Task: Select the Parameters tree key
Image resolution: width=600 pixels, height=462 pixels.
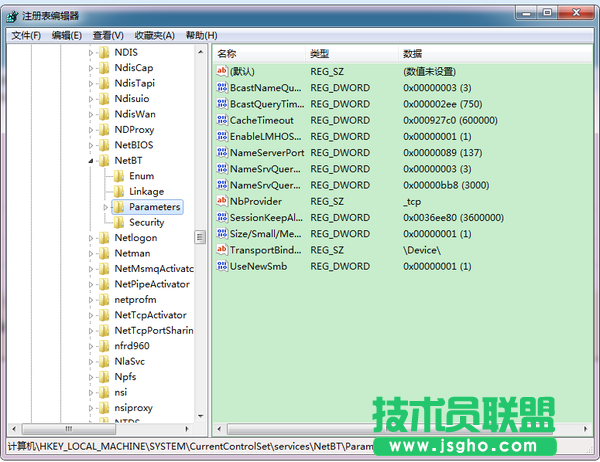Action: (x=155, y=207)
